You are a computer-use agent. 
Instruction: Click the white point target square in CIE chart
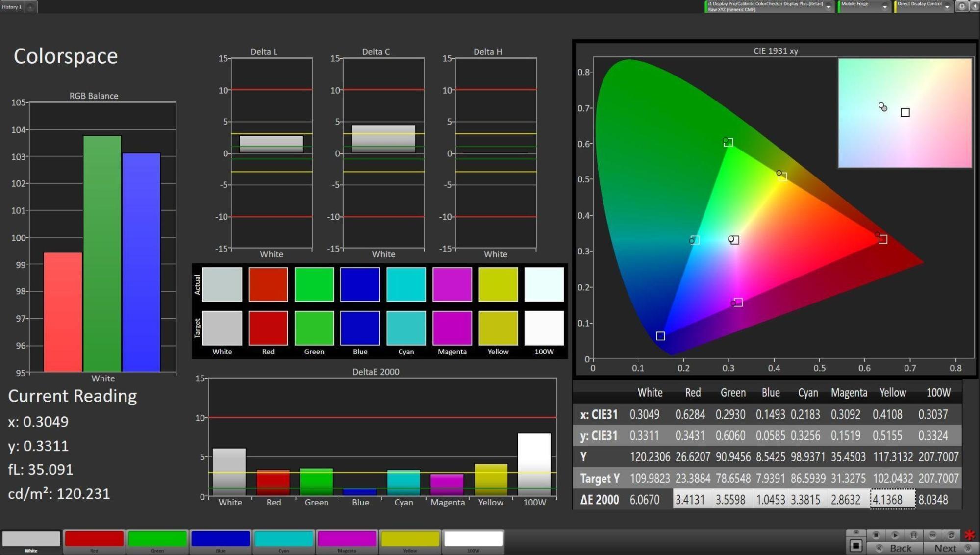[734, 240]
